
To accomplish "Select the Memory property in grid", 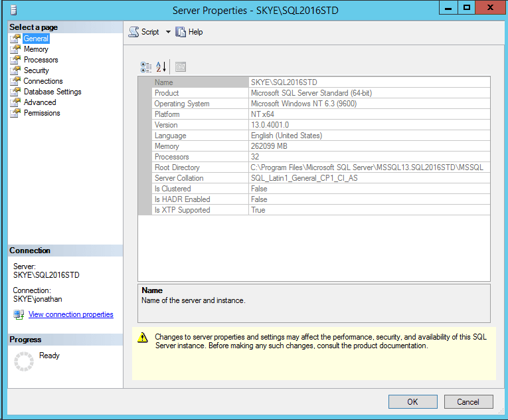I will (x=167, y=146).
